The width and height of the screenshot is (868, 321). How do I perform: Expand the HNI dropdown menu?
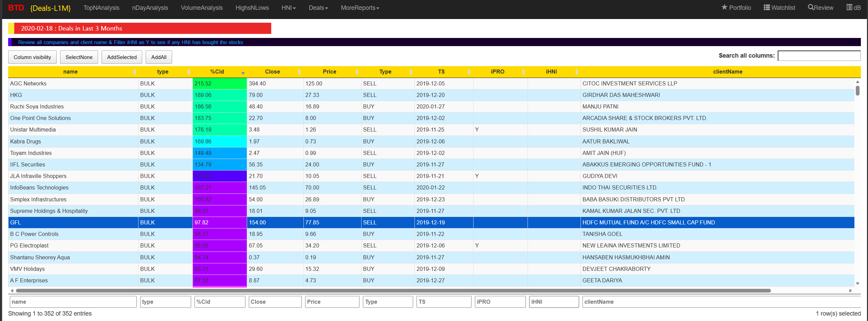pos(289,8)
